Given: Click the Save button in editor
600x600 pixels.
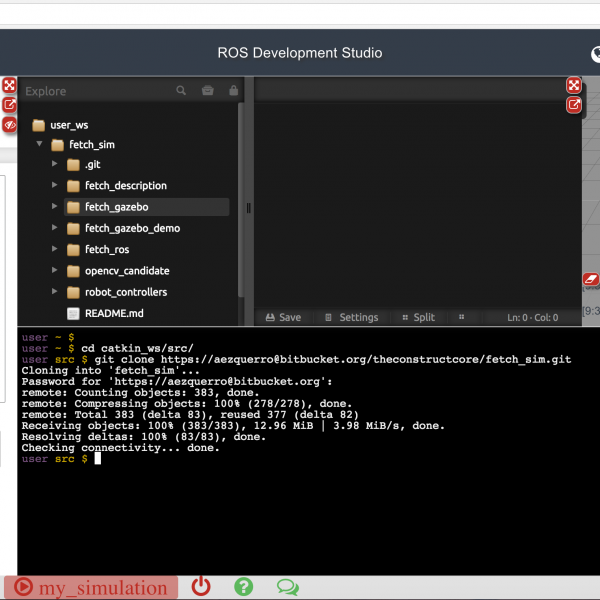Looking at the screenshot, I should click(x=283, y=317).
